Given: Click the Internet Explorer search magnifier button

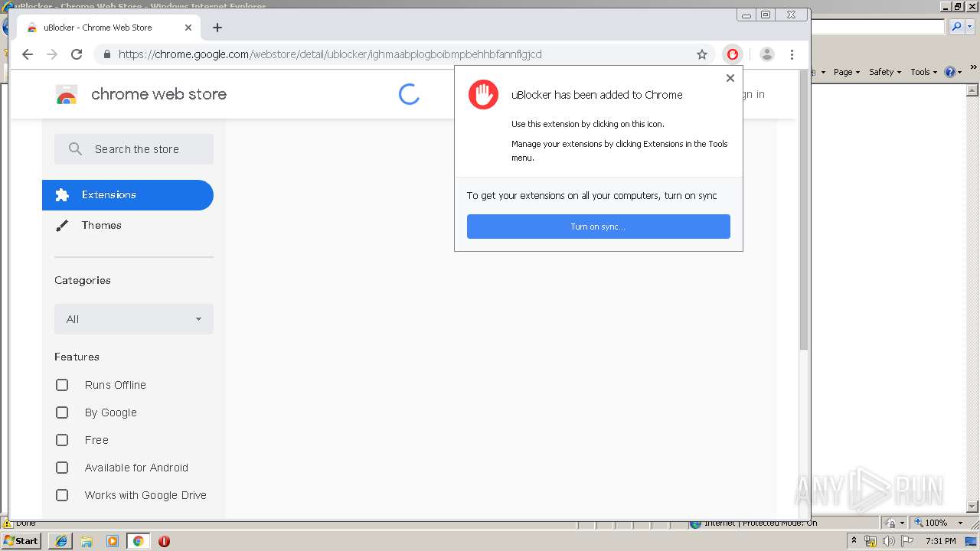Looking at the screenshot, I should click(x=955, y=27).
